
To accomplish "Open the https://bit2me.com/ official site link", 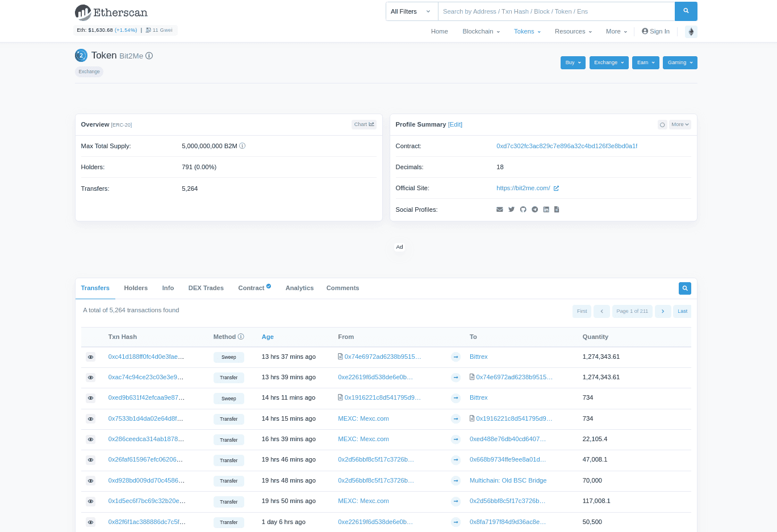I will coord(523,188).
